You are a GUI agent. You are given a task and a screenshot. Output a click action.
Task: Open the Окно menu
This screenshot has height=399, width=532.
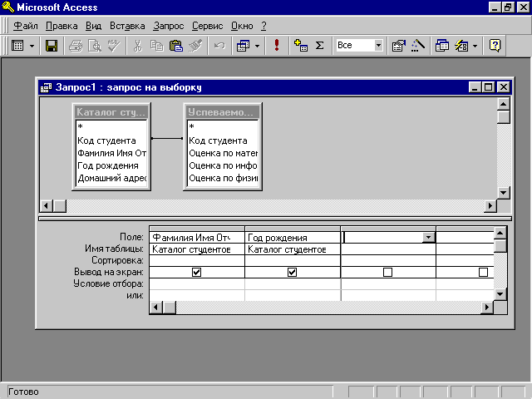tap(242, 26)
